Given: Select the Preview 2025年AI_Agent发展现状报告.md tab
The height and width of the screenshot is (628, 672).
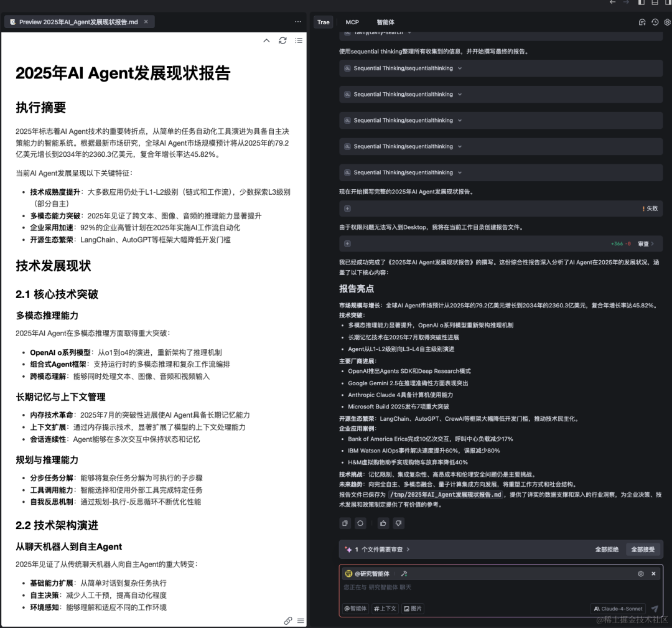Looking at the screenshot, I should tap(79, 22).
